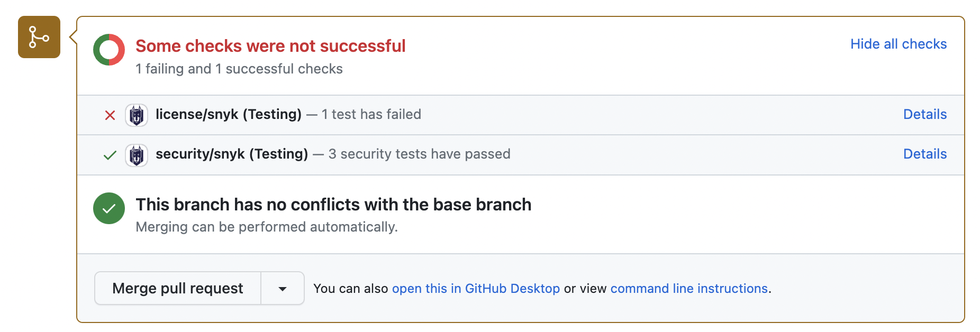Open this pull request in GitHub Desktop

coord(476,289)
